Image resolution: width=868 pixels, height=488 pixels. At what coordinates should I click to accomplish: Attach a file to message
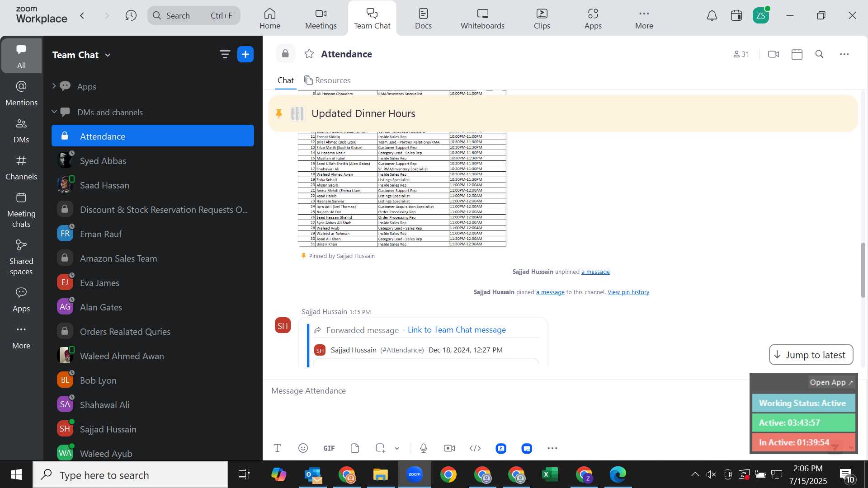click(x=355, y=448)
